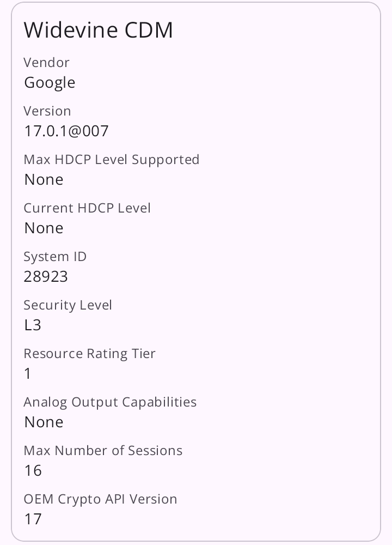Click the Widevine CDM card title
The width and height of the screenshot is (392, 545).
click(x=98, y=31)
